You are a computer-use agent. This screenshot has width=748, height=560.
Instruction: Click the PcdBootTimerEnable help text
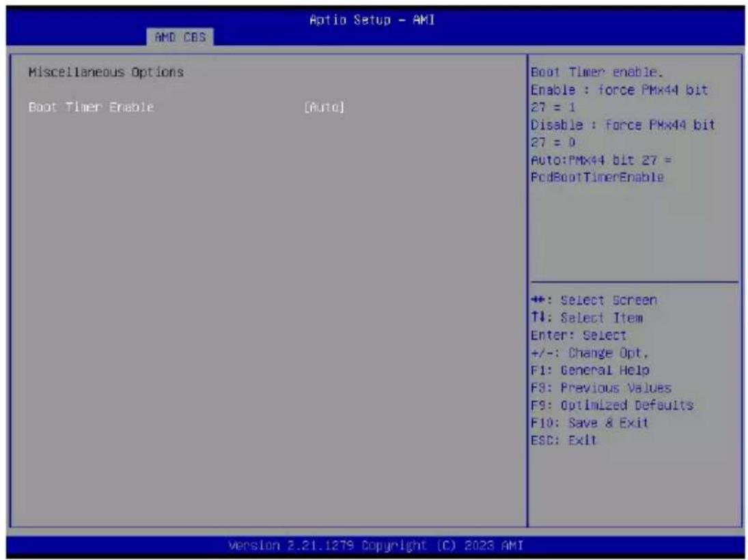tap(597, 177)
